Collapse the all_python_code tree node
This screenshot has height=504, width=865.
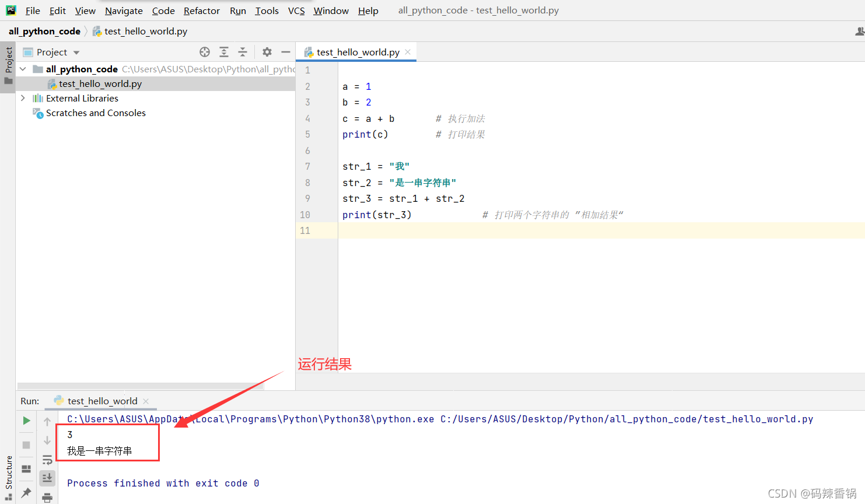pos(23,69)
